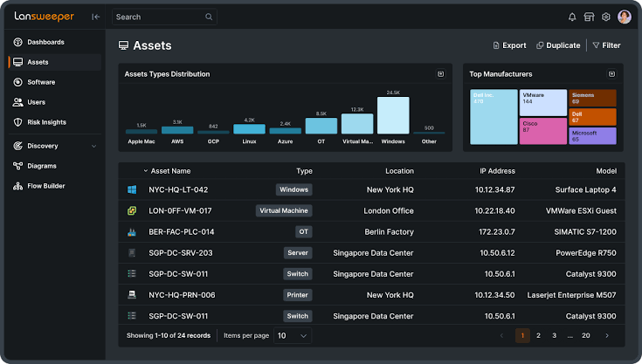Click the Users people icon
The width and height of the screenshot is (642, 364).
[x=17, y=102]
